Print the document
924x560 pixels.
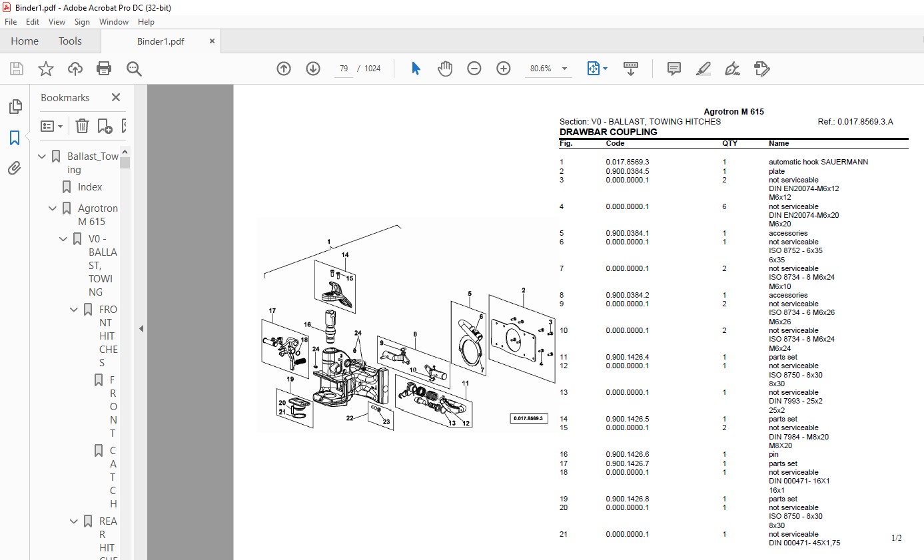click(x=104, y=69)
